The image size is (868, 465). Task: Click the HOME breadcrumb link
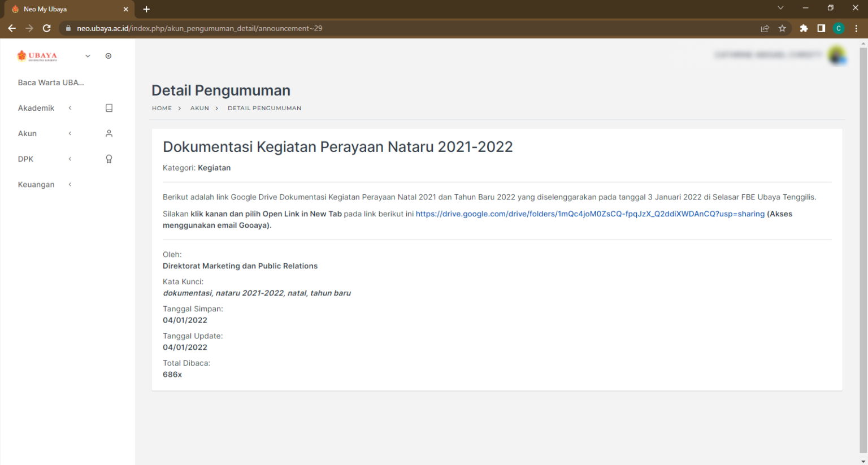pos(162,108)
